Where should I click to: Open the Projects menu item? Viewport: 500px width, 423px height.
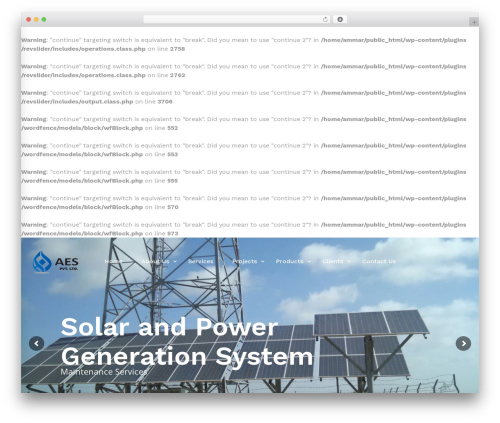[245, 261]
